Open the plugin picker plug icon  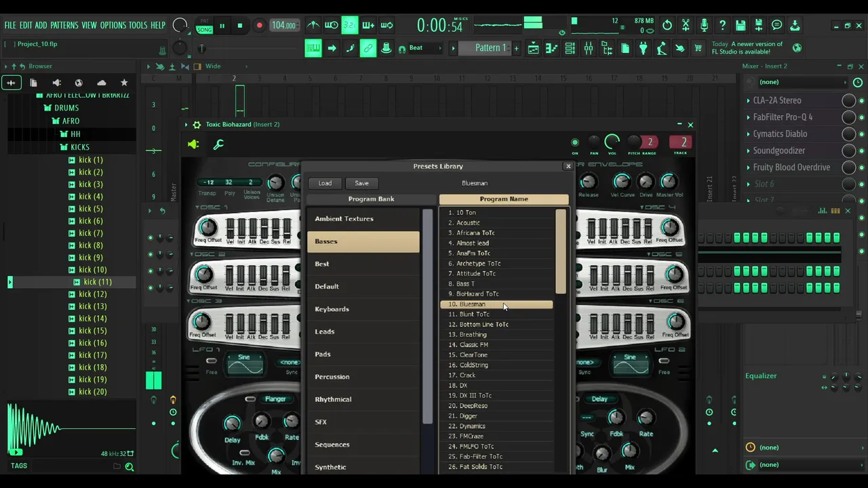point(644,48)
